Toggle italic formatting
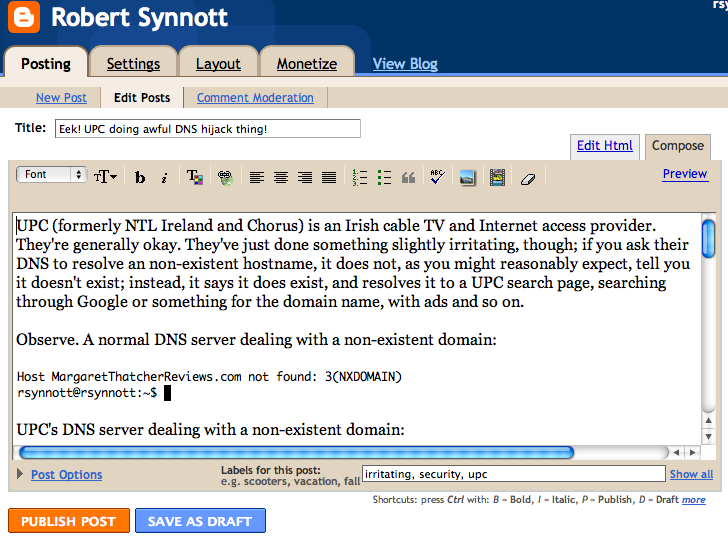728x554 pixels. tap(164, 178)
